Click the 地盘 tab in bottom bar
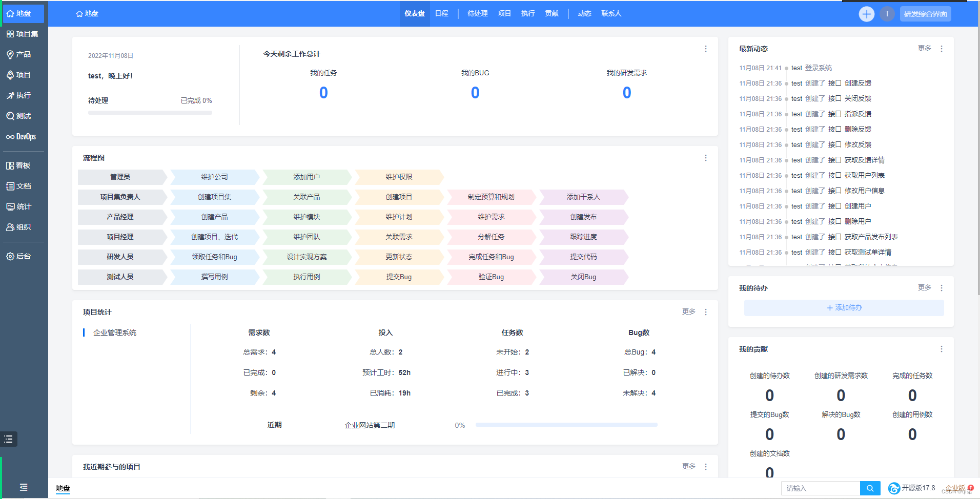The image size is (980, 499). tap(63, 488)
